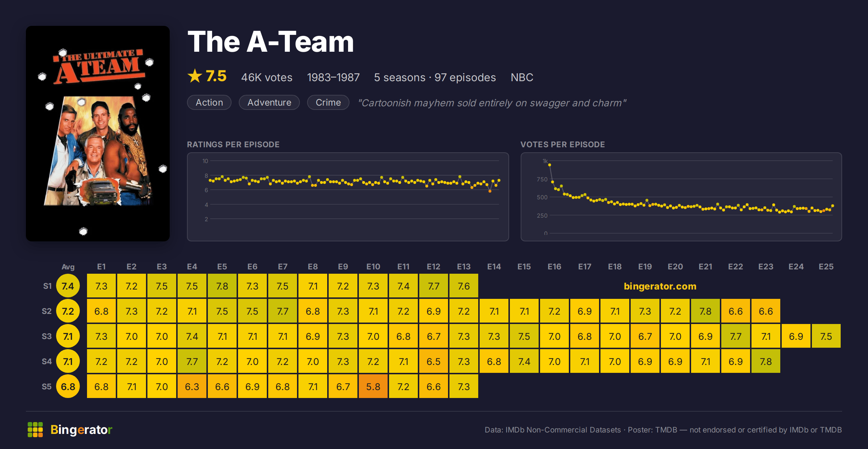Click the gold star rating icon
The height and width of the screenshot is (449, 868).
195,76
